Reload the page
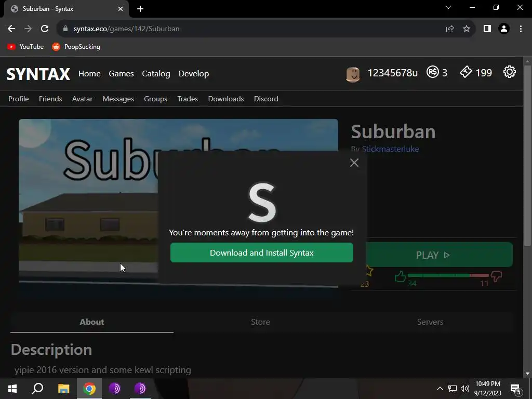Screen dimensions: 532x399 45,29
